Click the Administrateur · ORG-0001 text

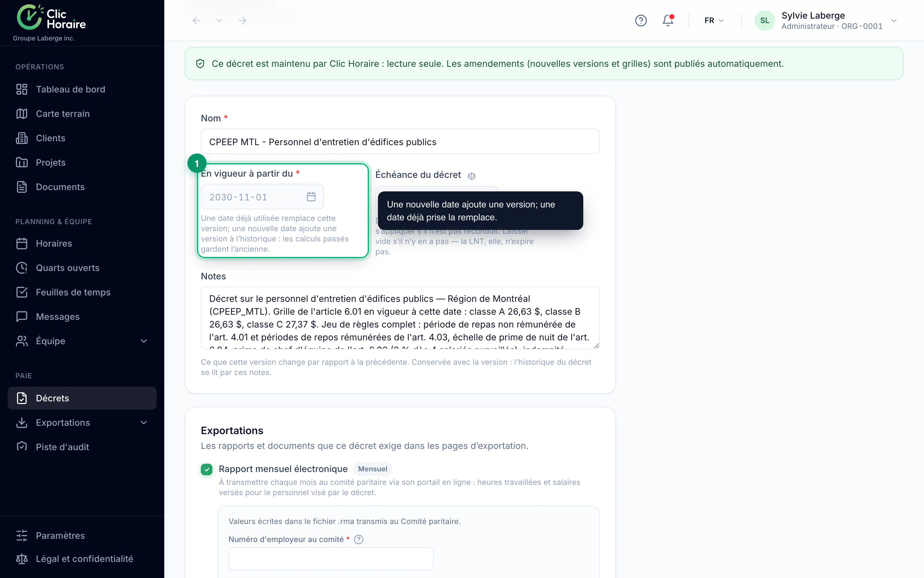coord(832,26)
